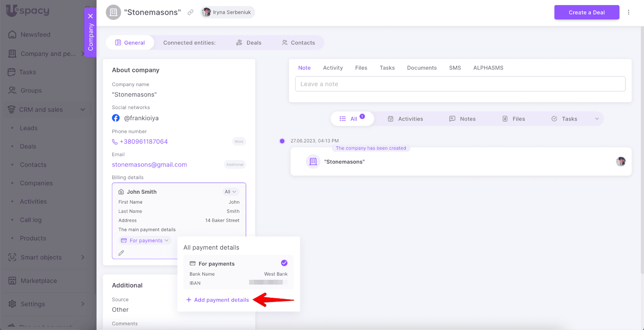
Task: Open the Deals connected entities tab
Action: pyautogui.click(x=249, y=43)
